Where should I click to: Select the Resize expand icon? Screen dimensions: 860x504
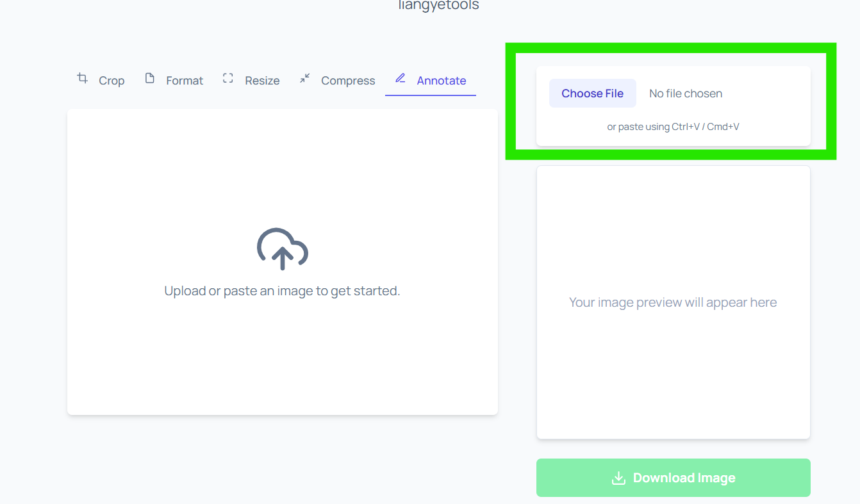[227, 77]
